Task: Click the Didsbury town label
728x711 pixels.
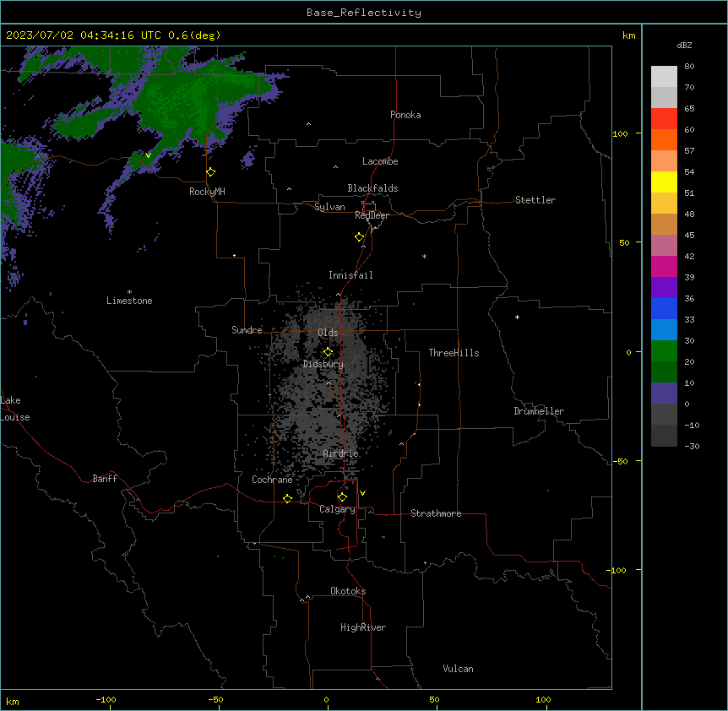Action: 323,364
